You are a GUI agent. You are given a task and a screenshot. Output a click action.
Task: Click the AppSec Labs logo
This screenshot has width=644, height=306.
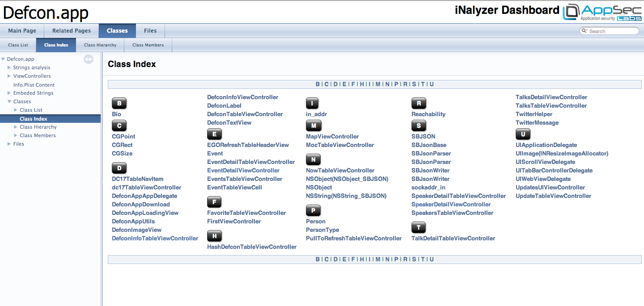click(x=602, y=12)
